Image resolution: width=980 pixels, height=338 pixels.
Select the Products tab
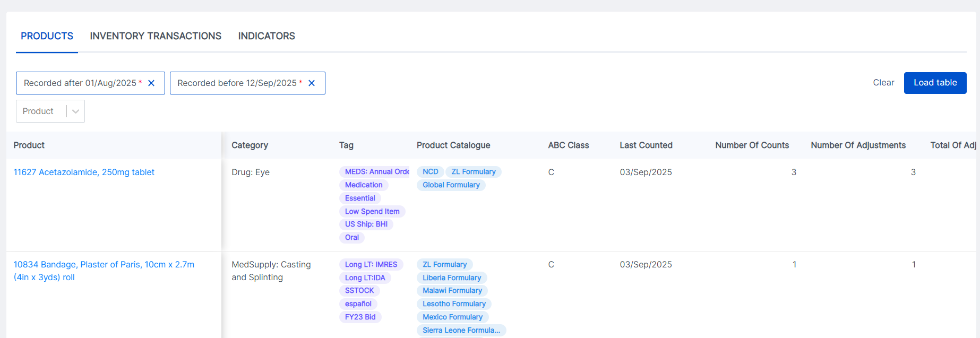(x=47, y=36)
